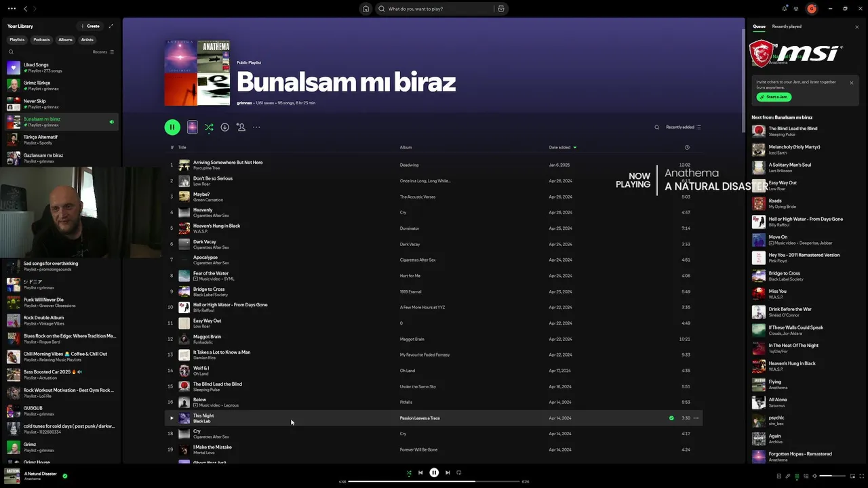868x488 pixels.
Task: Download the Bunalsam mı biraz playlist
Action: tap(224, 127)
